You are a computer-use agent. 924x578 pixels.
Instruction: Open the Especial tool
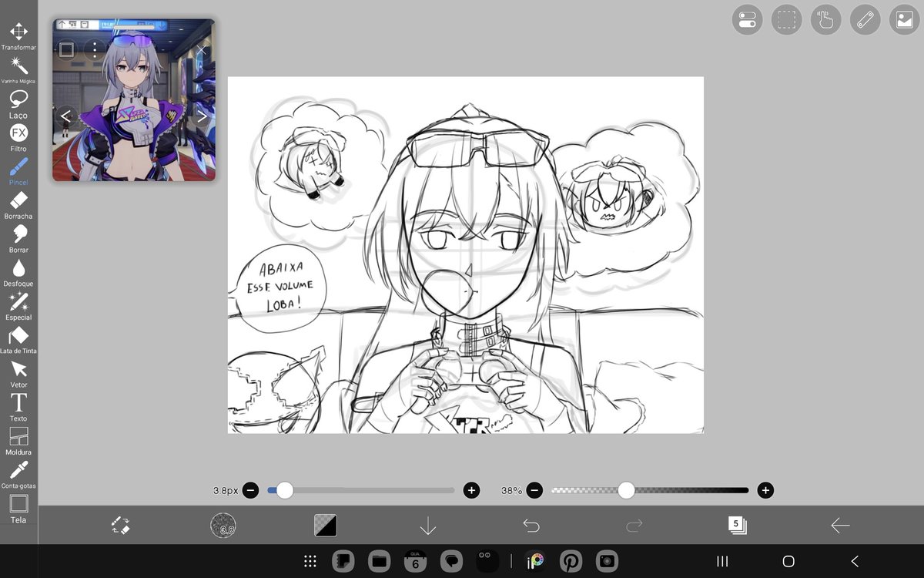point(18,306)
